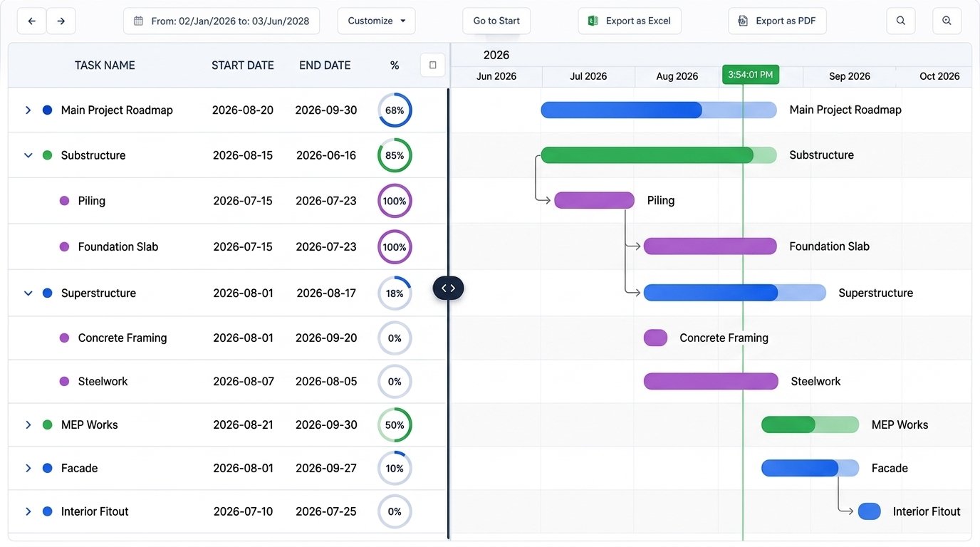Click the purple dot beside Piling

[x=65, y=202]
